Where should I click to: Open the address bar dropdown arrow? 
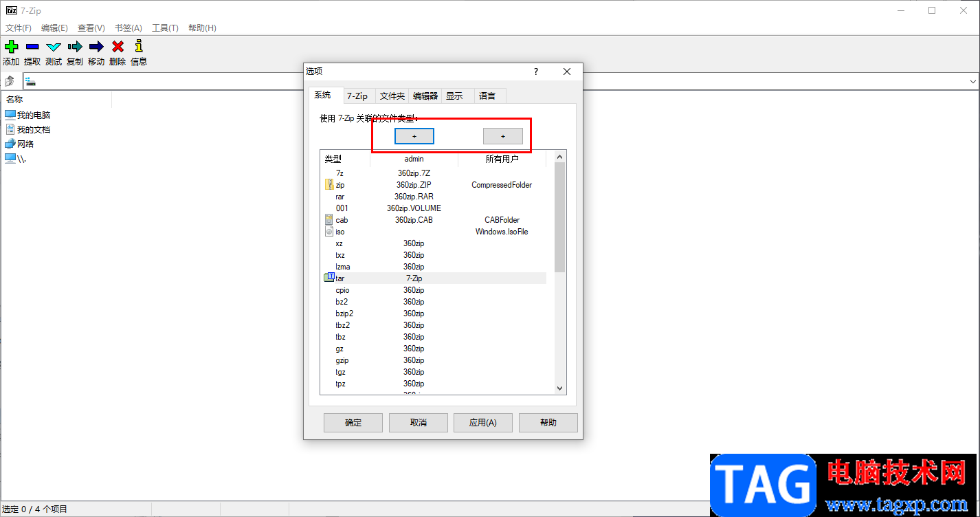coord(973,81)
